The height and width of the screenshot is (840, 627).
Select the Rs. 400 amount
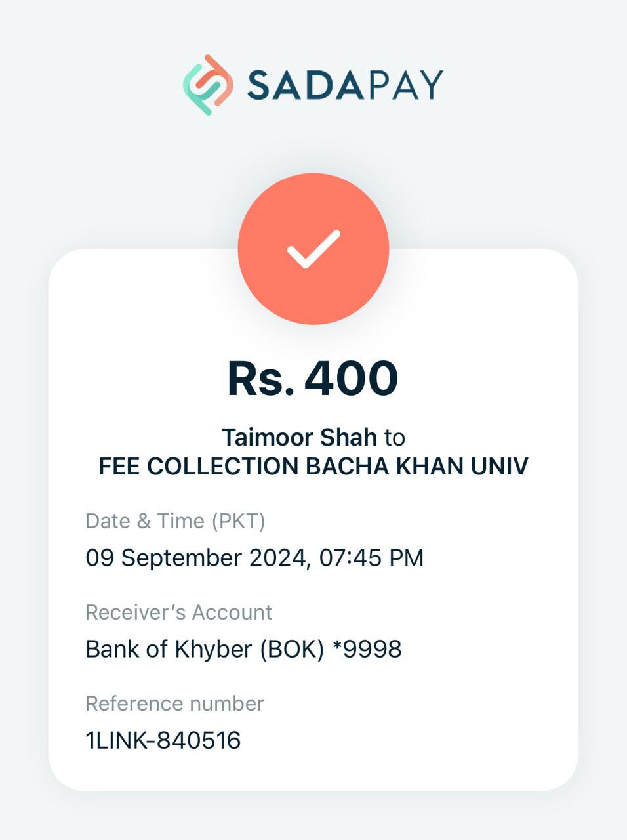[x=313, y=379]
